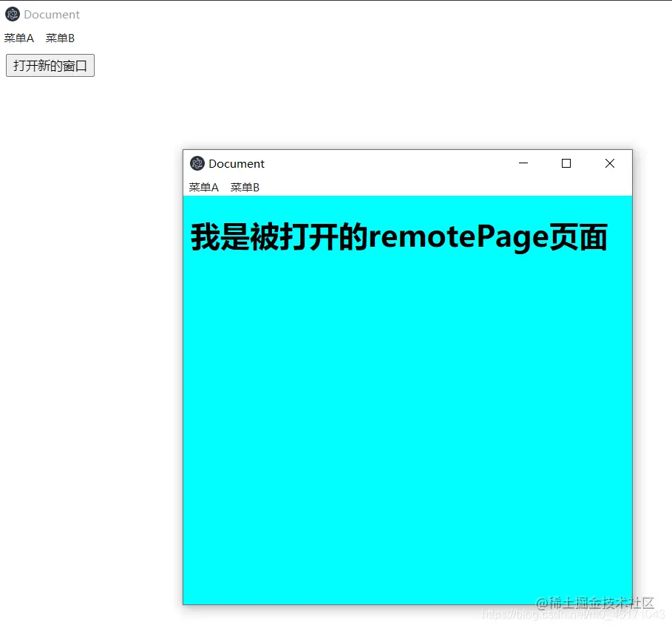
Task: Click the cyan background of the remotePage window
Action: [407, 406]
